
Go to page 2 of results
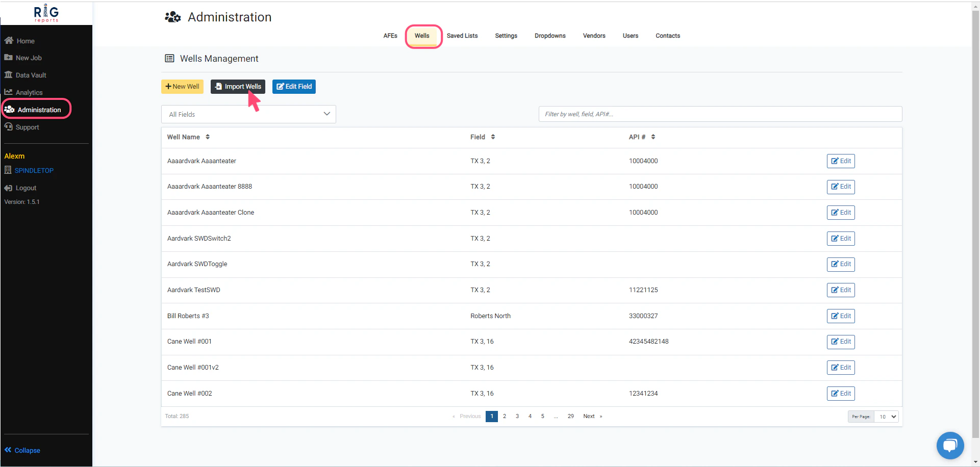tap(505, 417)
